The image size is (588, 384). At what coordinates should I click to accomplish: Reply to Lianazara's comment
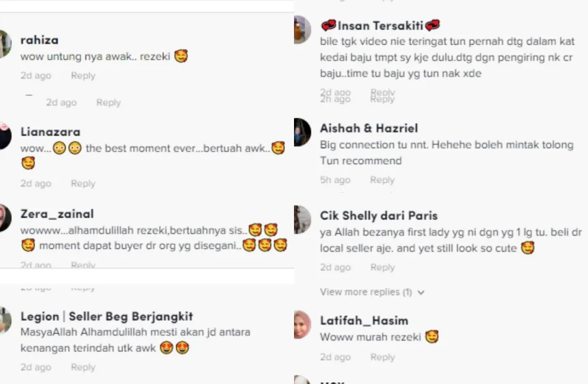click(x=83, y=183)
